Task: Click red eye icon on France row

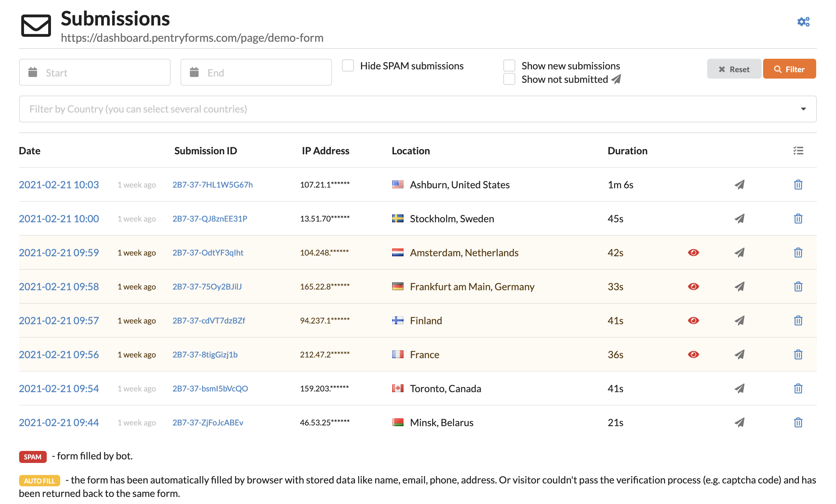Action: tap(693, 355)
